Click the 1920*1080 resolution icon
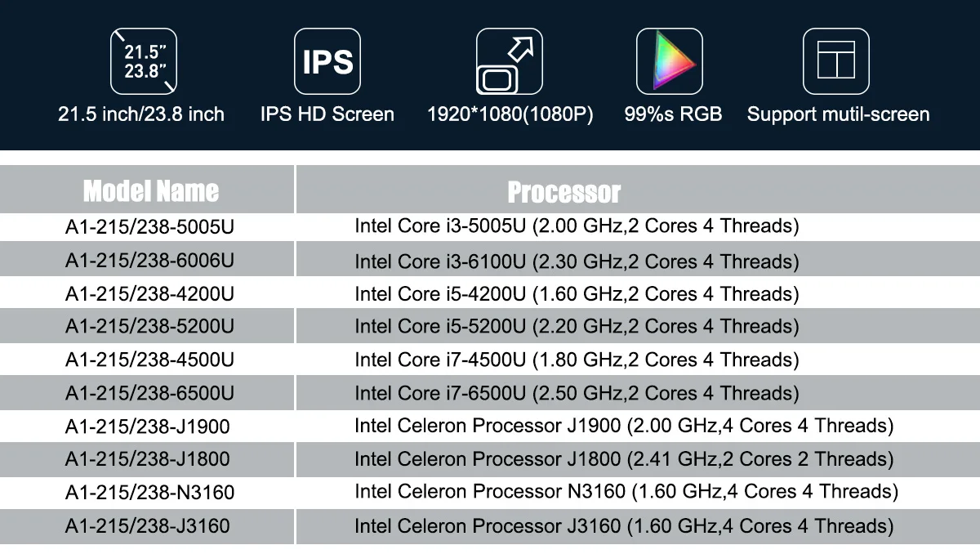The image size is (980, 554). (x=510, y=61)
